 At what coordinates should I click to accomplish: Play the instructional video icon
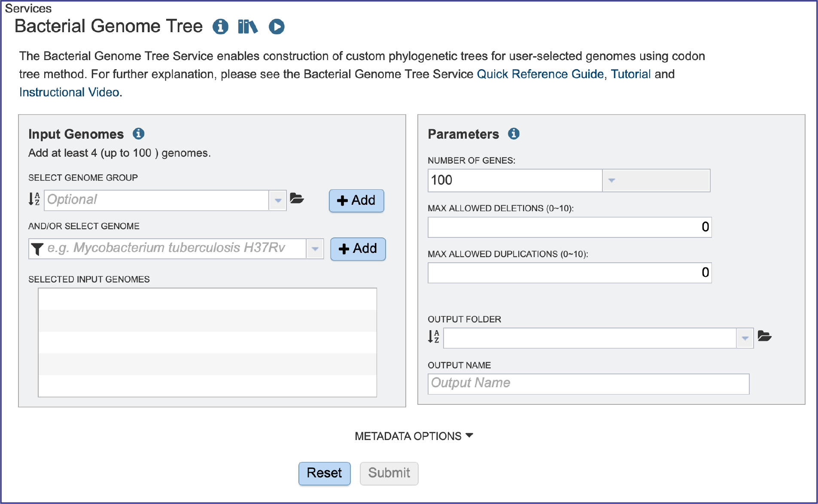(x=277, y=27)
